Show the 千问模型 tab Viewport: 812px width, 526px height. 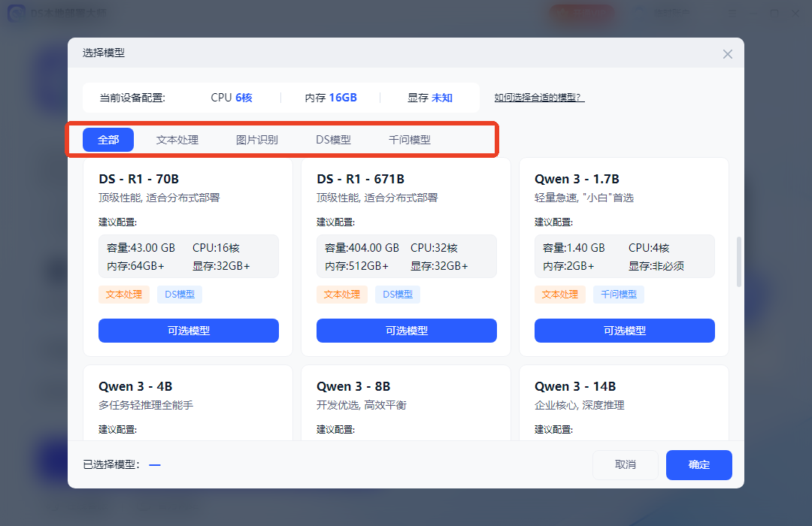click(410, 140)
